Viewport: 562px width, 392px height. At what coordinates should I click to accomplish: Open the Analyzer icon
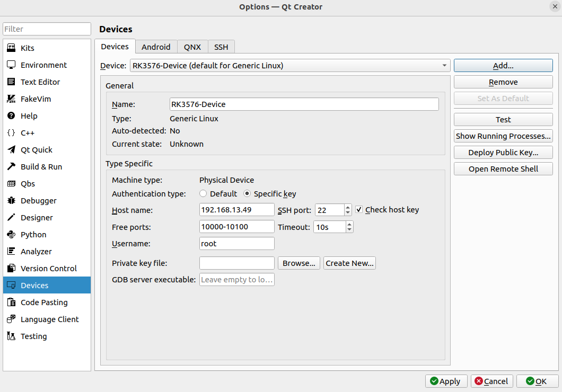point(12,251)
